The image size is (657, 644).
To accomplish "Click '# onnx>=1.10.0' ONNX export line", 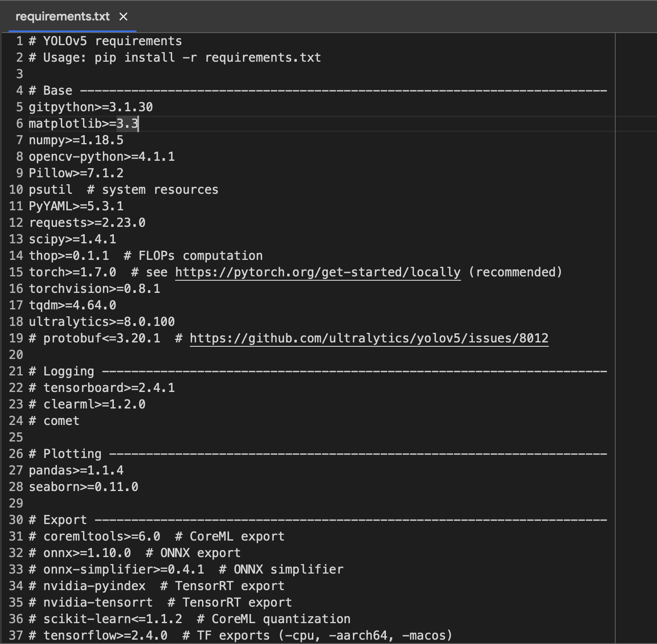I will pyautogui.click(x=135, y=553).
